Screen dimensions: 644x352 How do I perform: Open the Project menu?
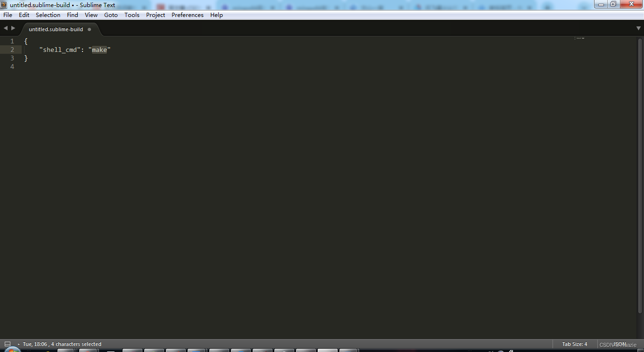pyautogui.click(x=156, y=15)
